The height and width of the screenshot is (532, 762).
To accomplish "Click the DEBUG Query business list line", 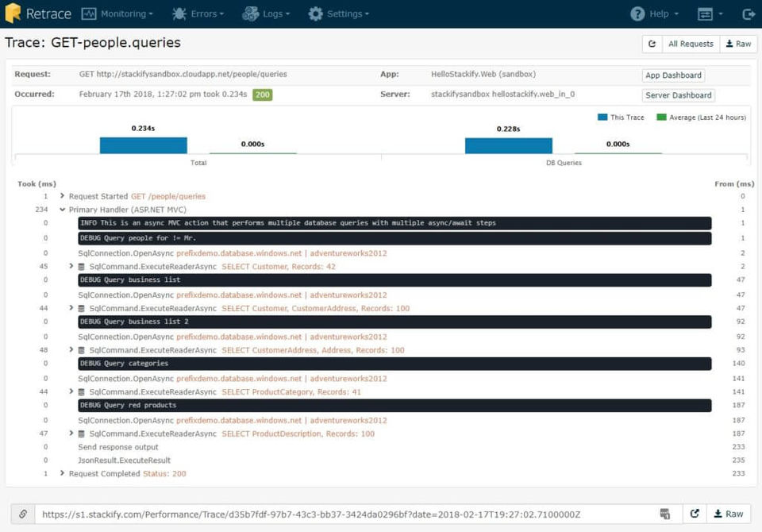I will pyautogui.click(x=394, y=280).
